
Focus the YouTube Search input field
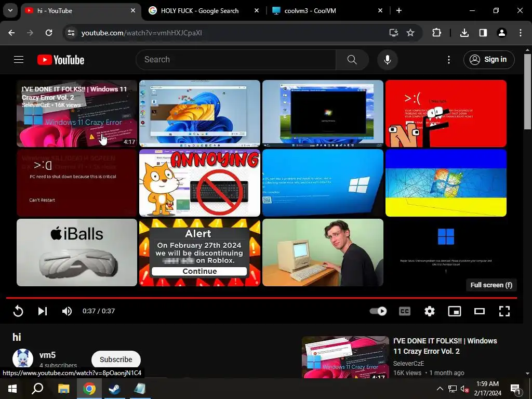tap(236, 60)
